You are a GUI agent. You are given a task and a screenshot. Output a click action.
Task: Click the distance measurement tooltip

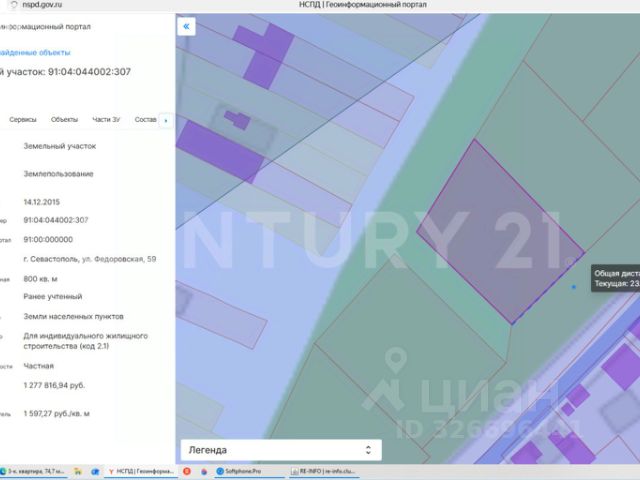point(616,278)
